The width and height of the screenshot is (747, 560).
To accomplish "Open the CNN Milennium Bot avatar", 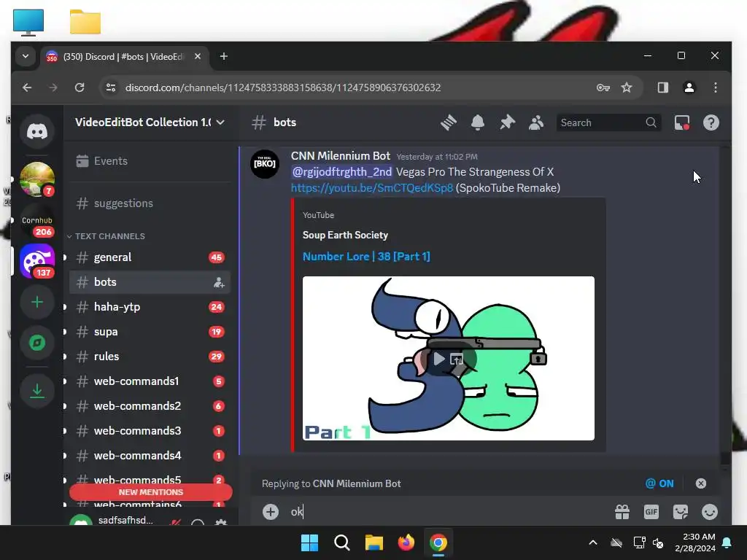I will point(265,164).
